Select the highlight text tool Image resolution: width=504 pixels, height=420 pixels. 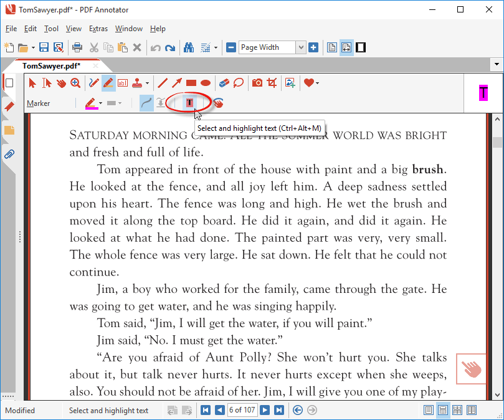point(189,103)
